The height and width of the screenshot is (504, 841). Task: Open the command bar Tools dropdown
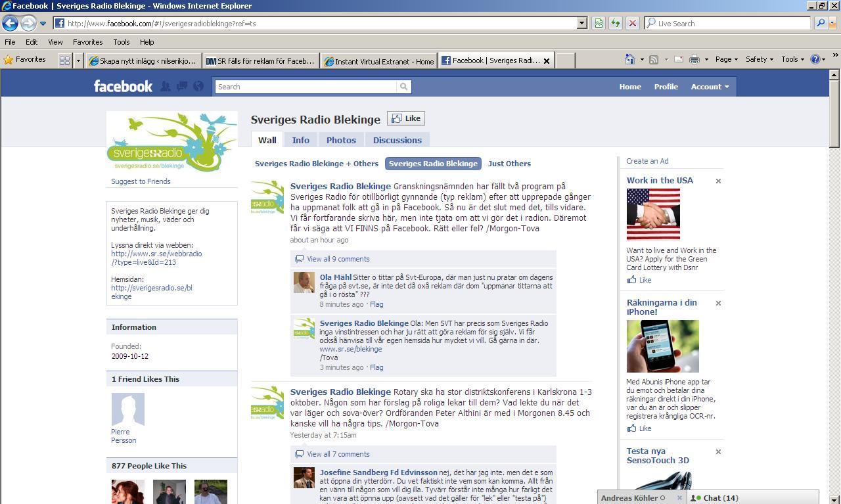(793, 59)
